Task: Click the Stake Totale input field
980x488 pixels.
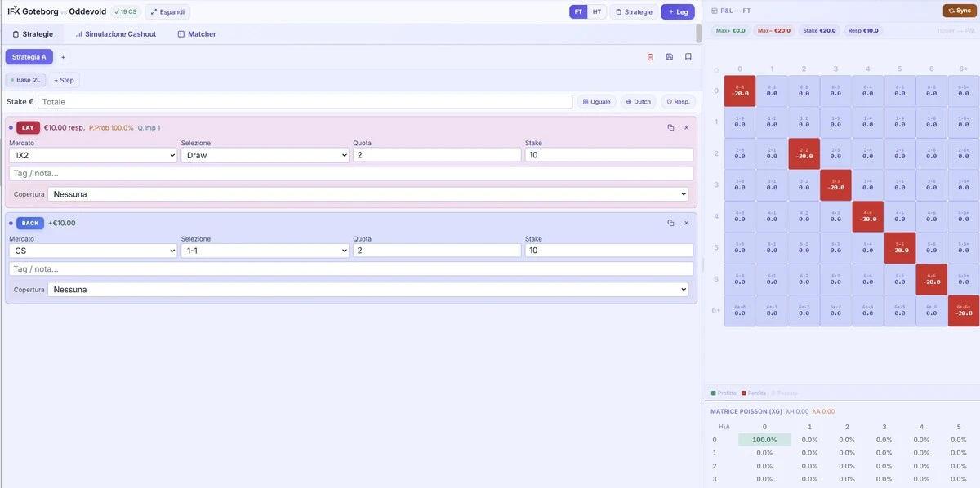Action: (305, 102)
